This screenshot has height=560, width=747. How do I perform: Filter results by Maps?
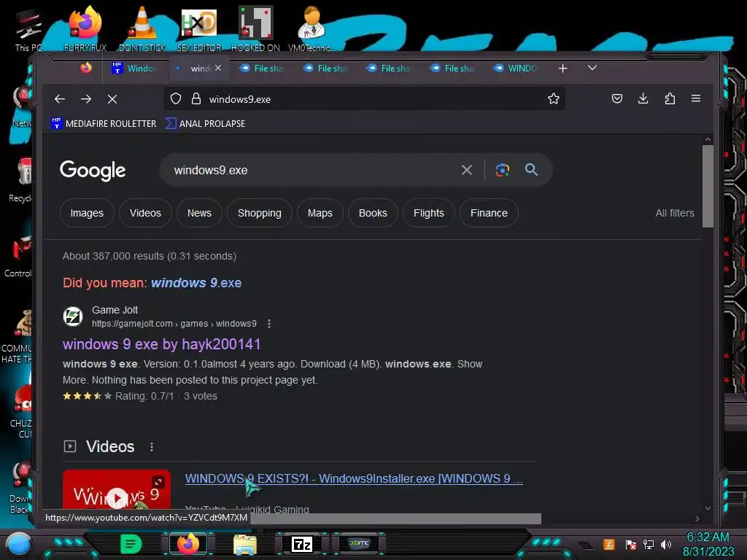(320, 213)
